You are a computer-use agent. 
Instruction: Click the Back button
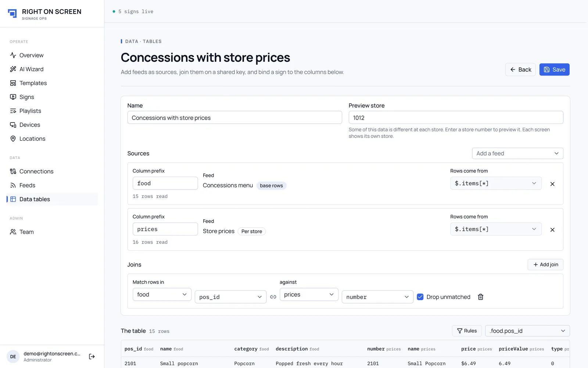point(520,70)
